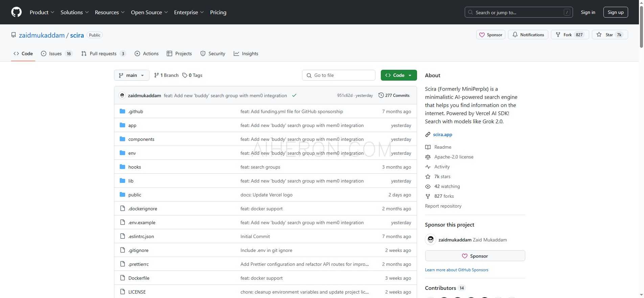
Task: Click the hooks folder icon
Action: pos(122,167)
